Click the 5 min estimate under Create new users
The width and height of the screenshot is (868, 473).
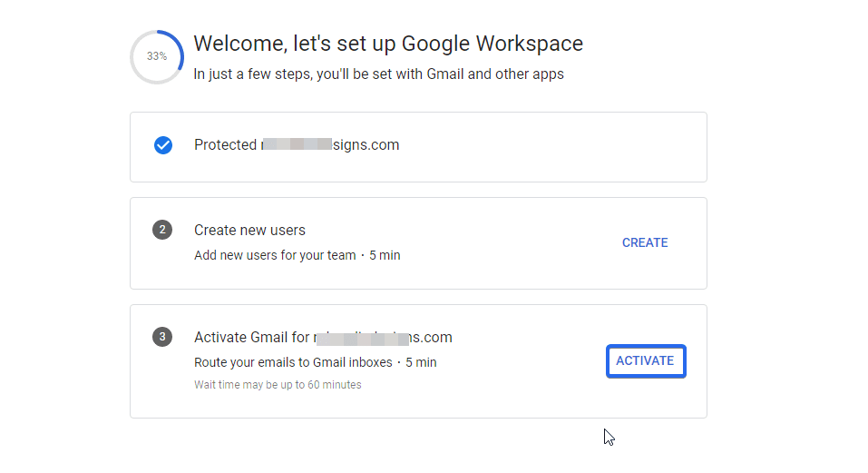[385, 255]
